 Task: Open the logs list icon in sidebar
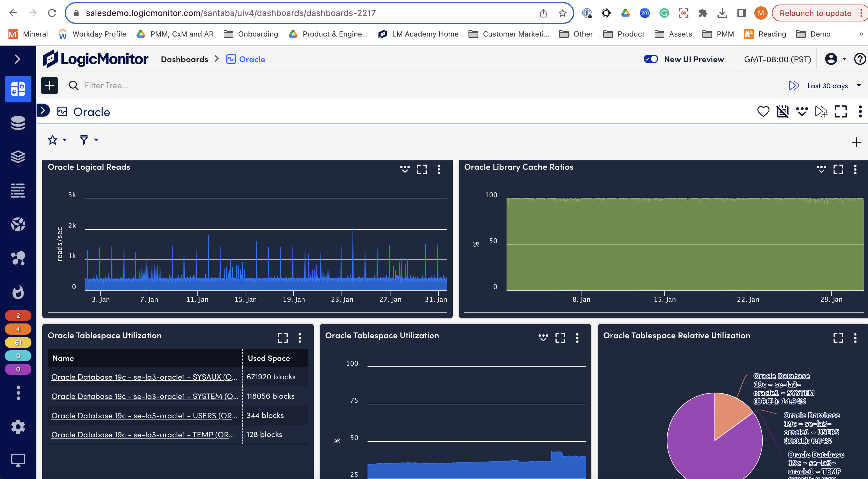tap(18, 191)
